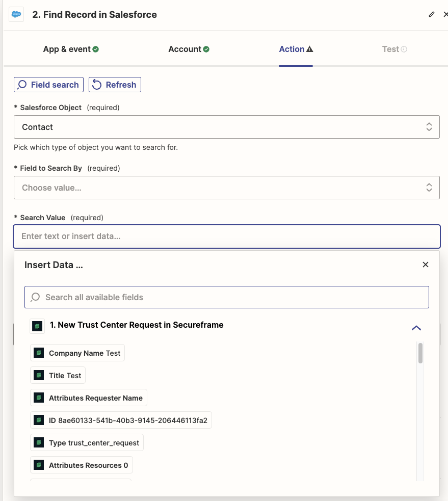The image size is (448, 501).
Task: Click the 'Pick which type of object' help text
Action: pyautogui.click(x=96, y=147)
